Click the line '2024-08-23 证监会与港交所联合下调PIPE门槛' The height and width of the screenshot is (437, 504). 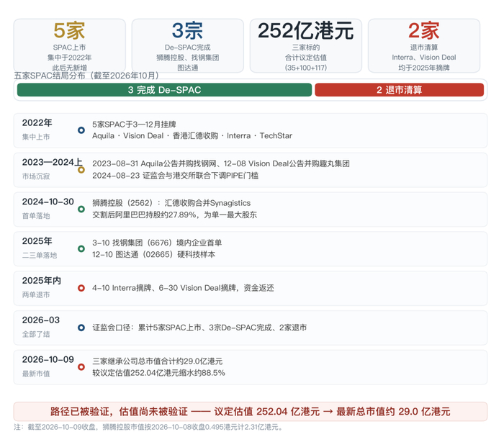coord(175,176)
